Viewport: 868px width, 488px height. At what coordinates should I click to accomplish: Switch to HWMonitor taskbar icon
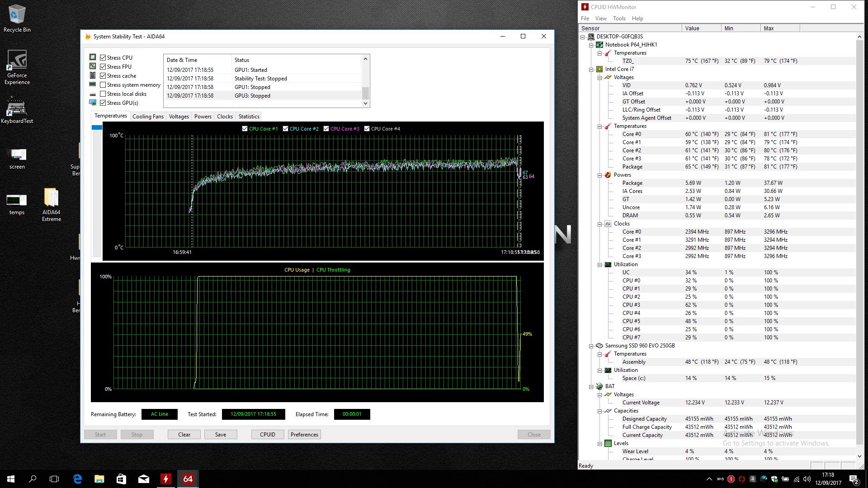pos(165,479)
